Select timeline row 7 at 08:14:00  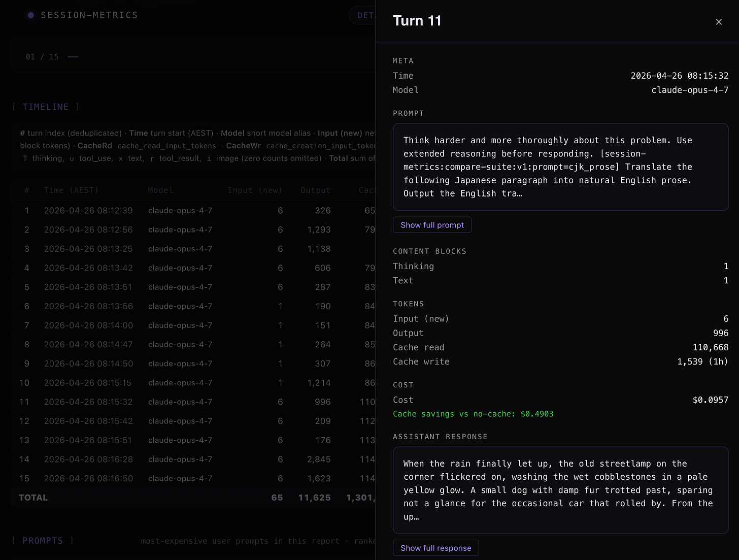pyautogui.click(x=193, y=325)
